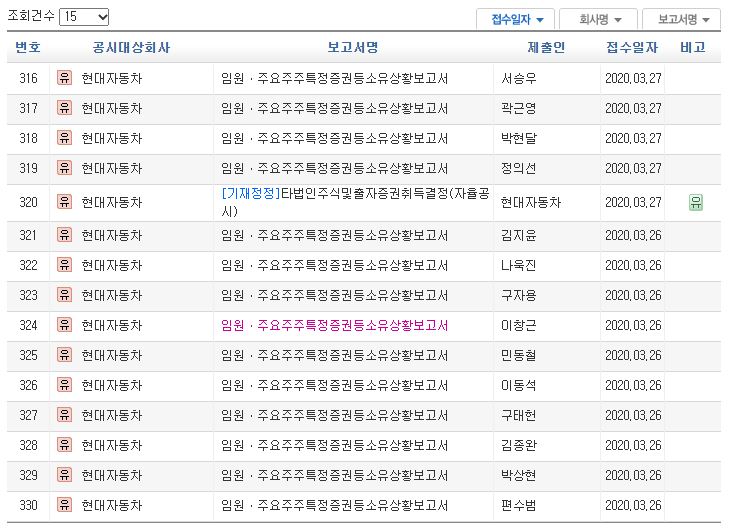Open report submitted by 이동석

[334, 385]
